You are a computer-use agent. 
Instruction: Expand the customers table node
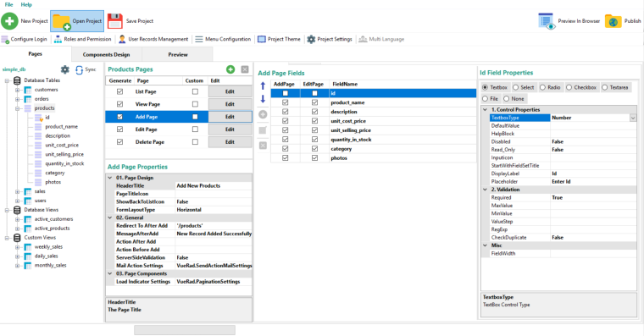pyautogui.click(x=17, y=90)
